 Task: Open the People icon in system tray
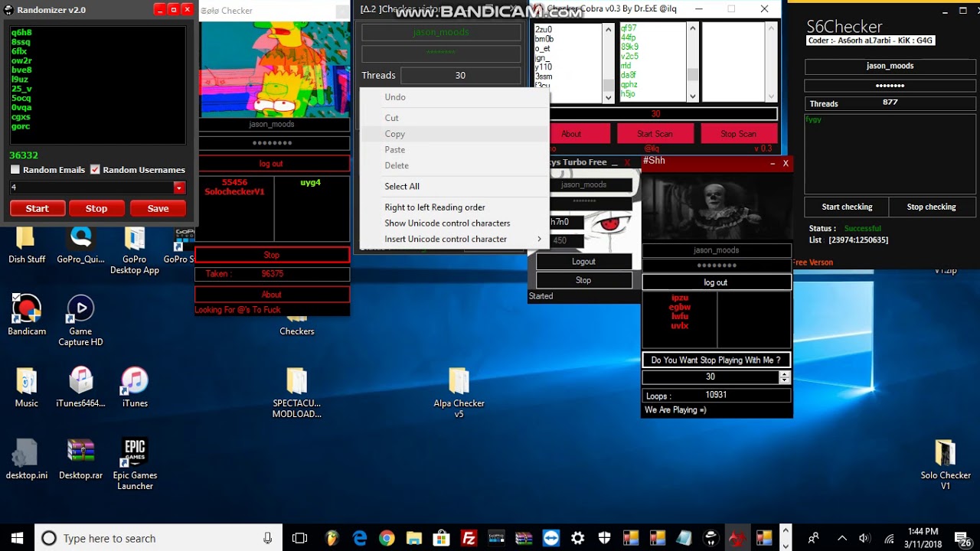pyautogui.click(x=813, y=538)
